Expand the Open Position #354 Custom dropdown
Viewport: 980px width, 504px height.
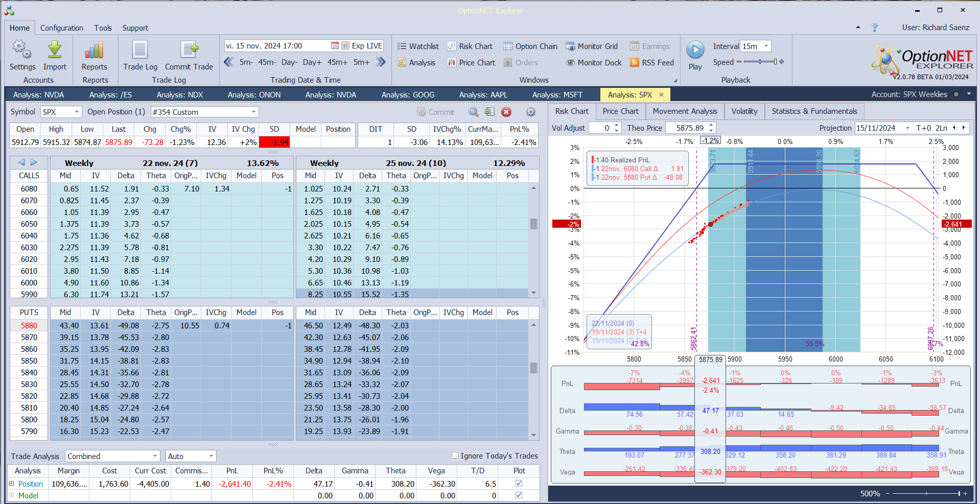coord(253,112)
